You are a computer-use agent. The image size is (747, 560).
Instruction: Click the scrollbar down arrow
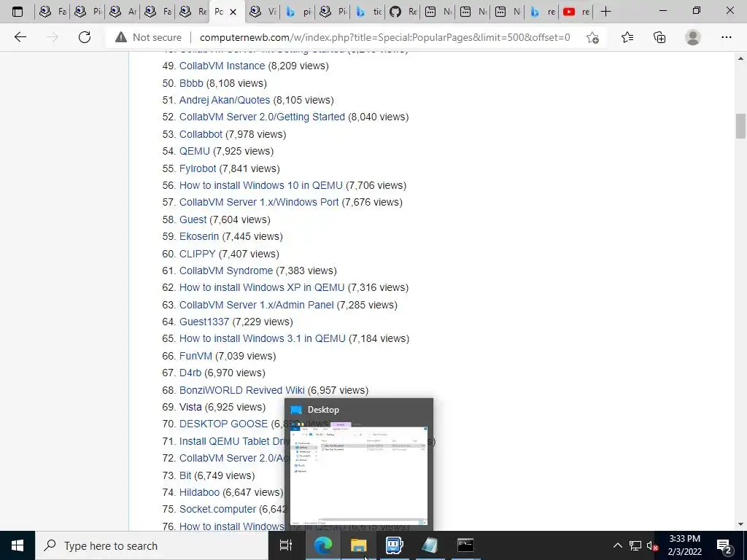tap(740, 524)
